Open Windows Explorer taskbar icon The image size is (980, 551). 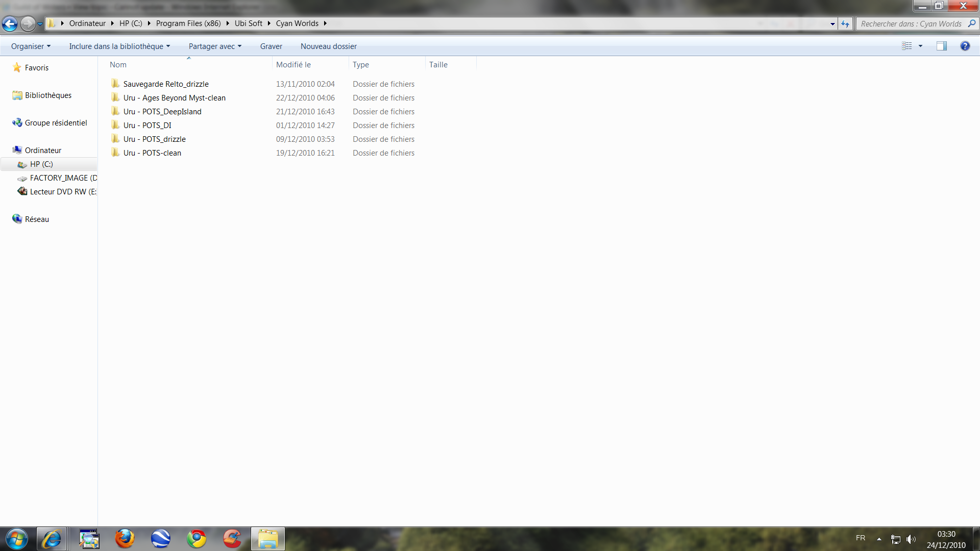(268, 539)
